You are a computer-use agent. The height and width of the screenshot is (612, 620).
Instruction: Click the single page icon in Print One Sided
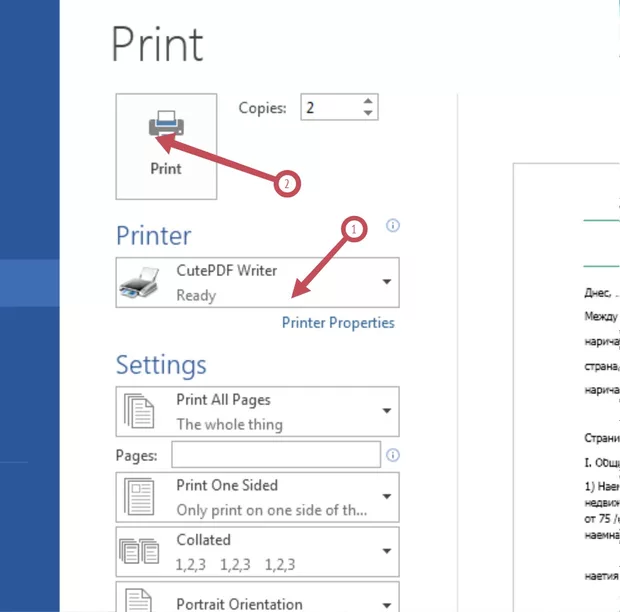pos(139,497)
